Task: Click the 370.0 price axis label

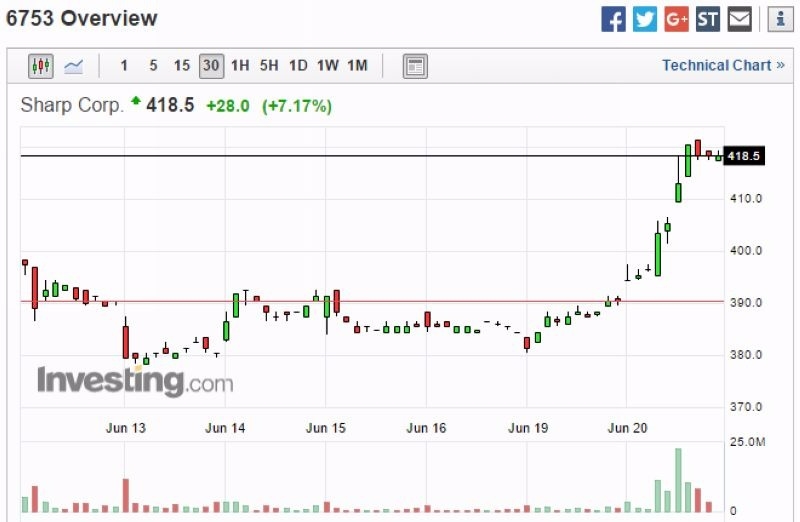Action: pyautogui.click(x=746, y=407)
